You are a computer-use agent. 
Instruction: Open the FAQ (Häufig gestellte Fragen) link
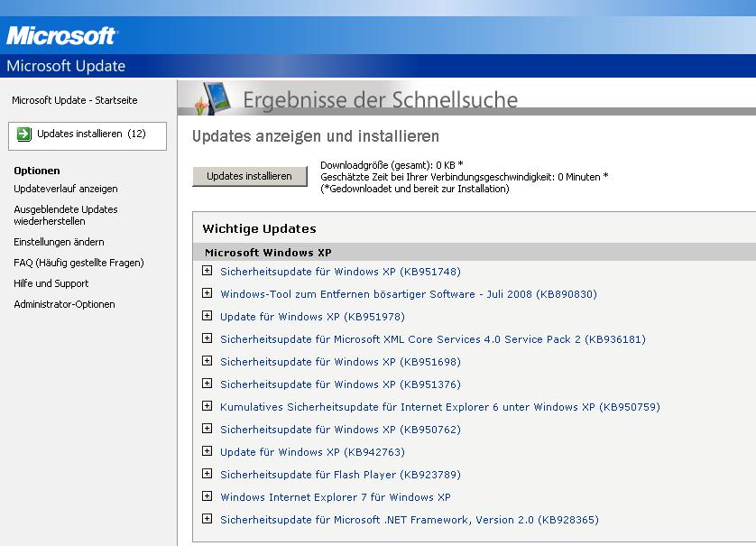[78, 263]
